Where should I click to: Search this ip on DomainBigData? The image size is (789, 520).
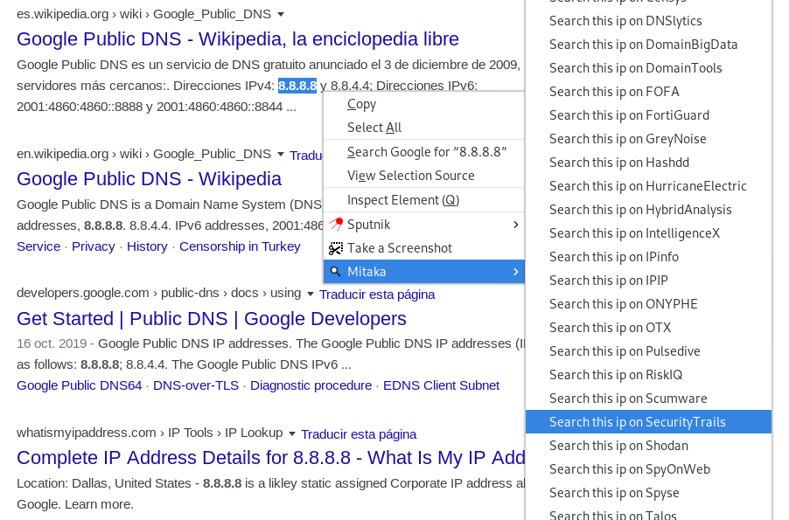649,44
